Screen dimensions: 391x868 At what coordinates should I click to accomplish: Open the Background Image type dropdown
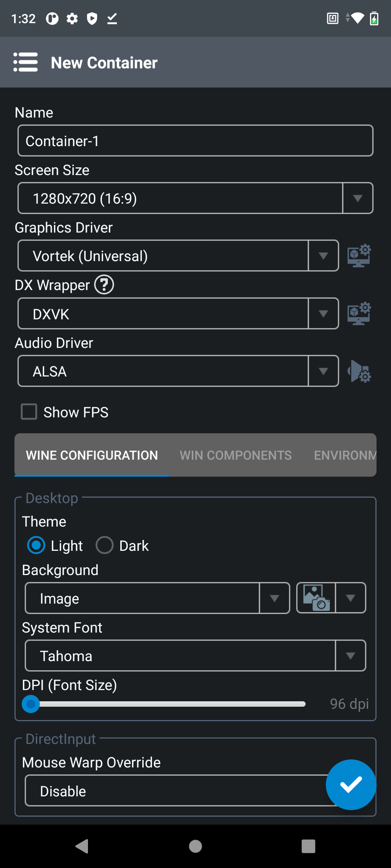(157, 598)
